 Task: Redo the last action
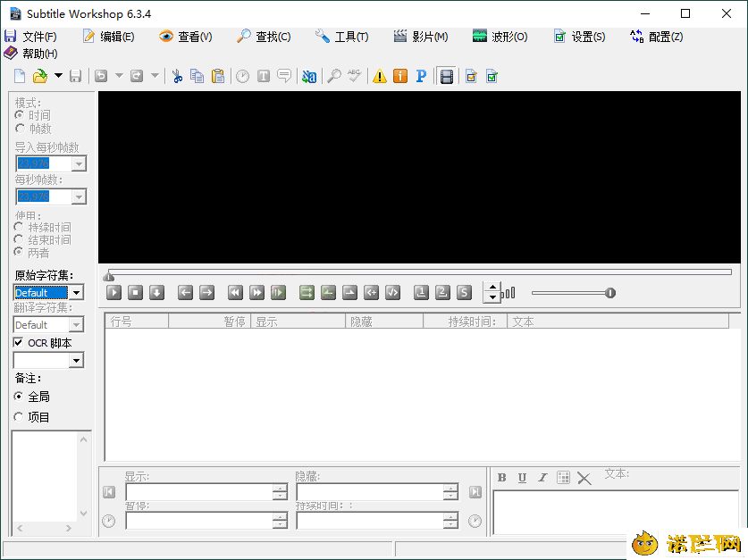[x=137, y=76]
